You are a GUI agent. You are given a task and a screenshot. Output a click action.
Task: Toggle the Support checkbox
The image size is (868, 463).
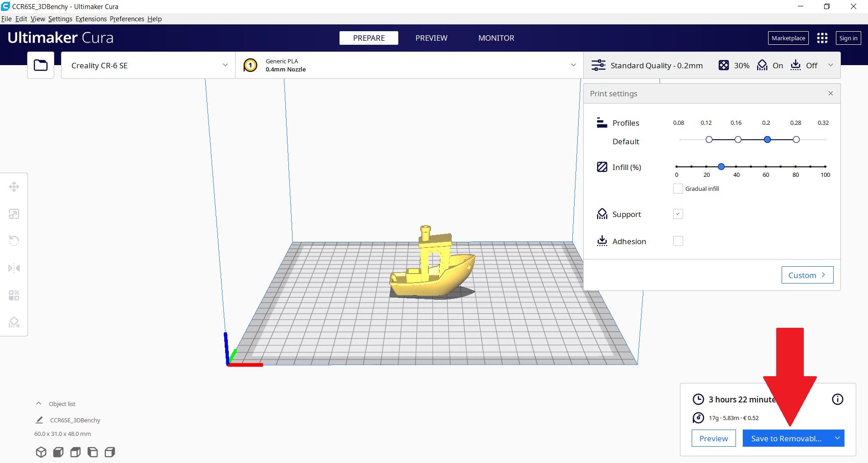point(678,214)
